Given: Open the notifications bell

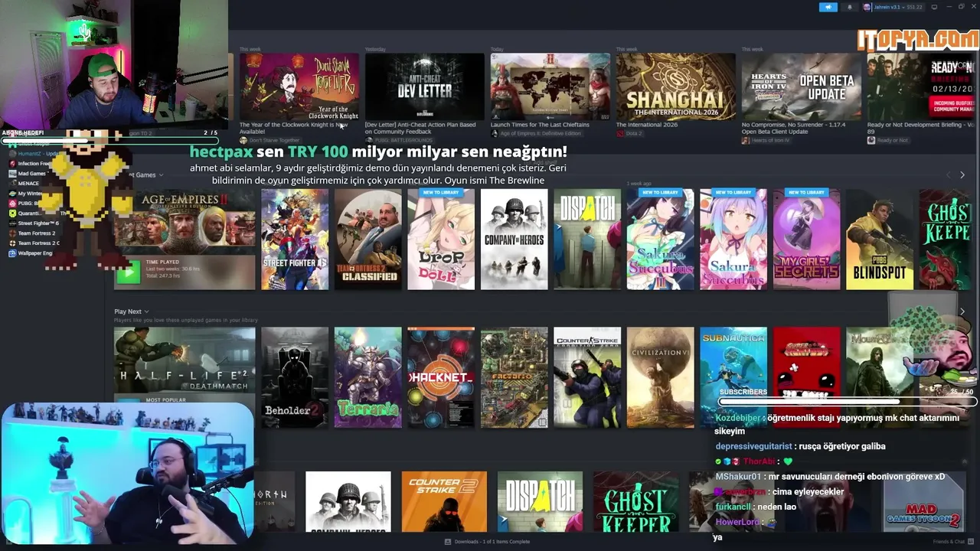Looking at the screenshot, I should point(849,7).
